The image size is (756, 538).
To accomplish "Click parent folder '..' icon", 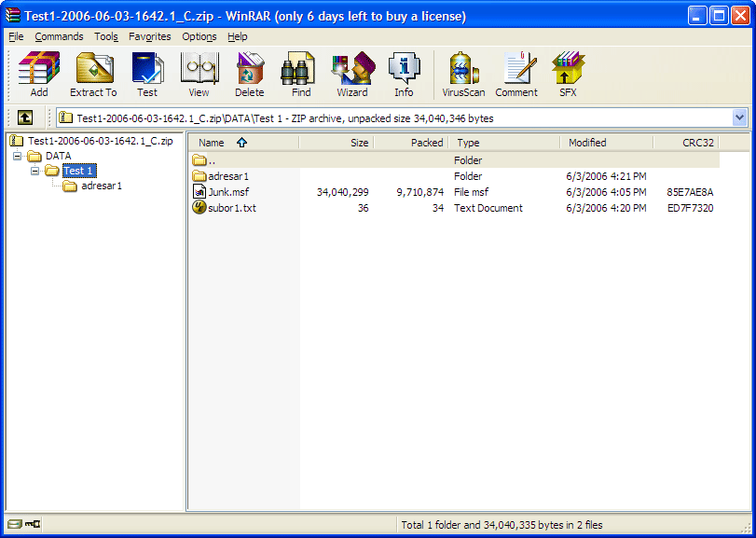I will tap(199, 160).
